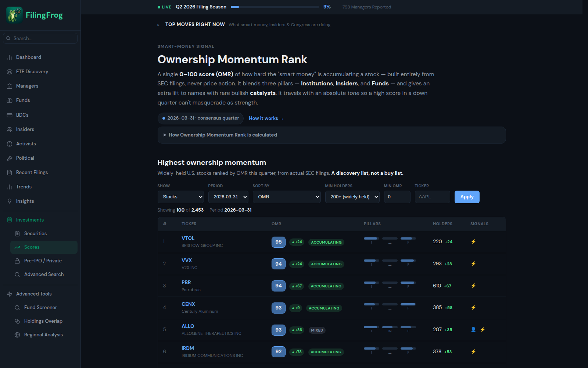Click the Pre-IPO lock icon
This screenshot has height=368, width=588.
17,261
